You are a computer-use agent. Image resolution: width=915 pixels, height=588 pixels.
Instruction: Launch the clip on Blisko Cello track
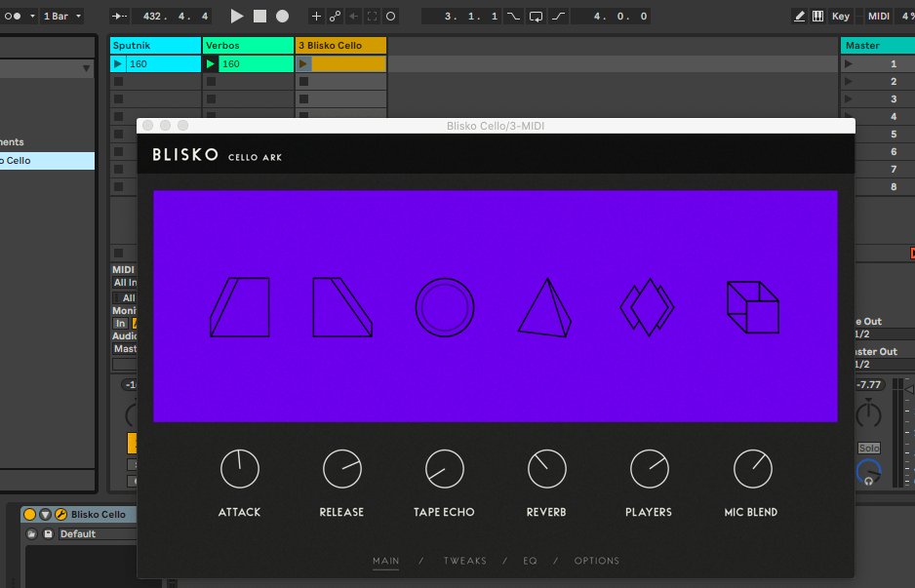point(303,64)
